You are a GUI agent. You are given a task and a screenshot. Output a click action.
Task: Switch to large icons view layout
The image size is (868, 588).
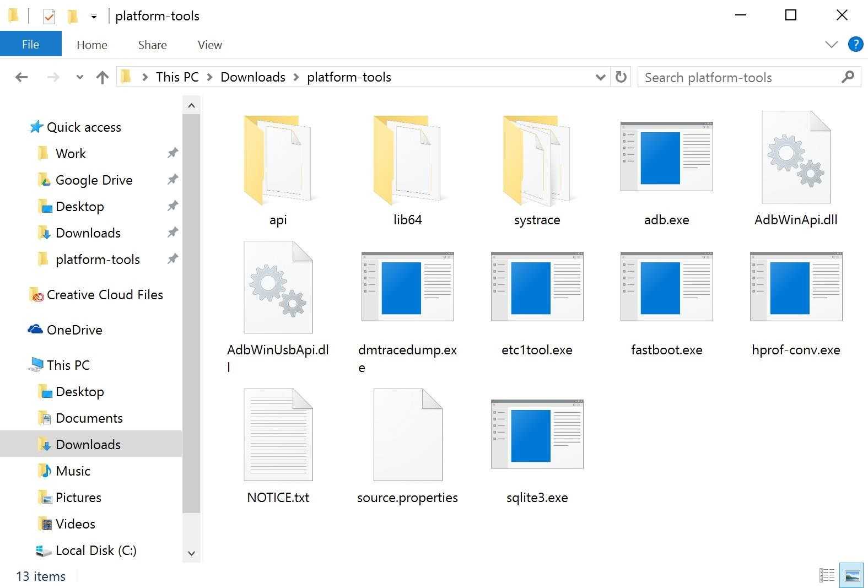tap(851, 576)
